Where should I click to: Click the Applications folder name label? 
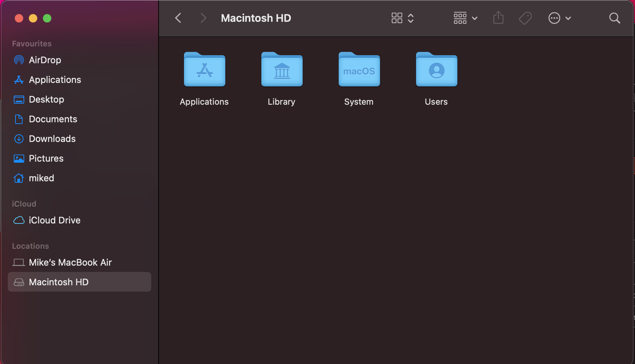coord(204,102)
